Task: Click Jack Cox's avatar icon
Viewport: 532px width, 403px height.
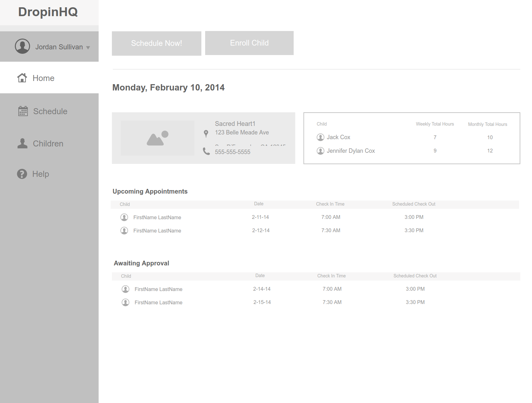Action: point(321,137)
